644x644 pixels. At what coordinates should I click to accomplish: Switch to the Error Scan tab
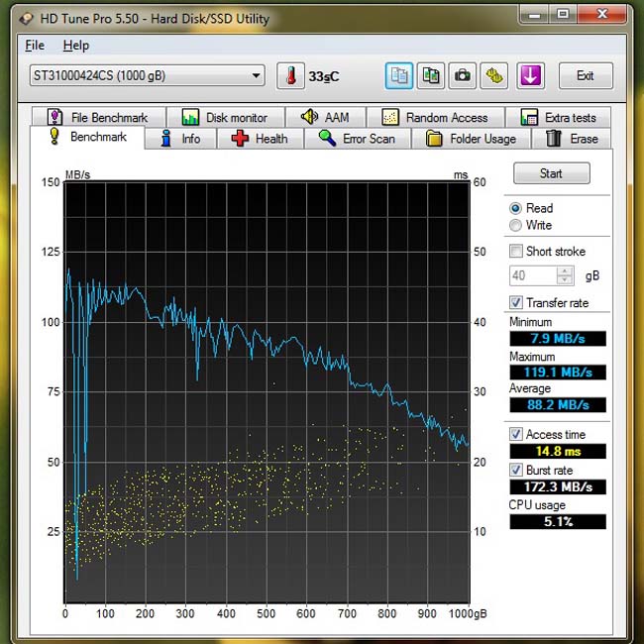tap(357, 139)
